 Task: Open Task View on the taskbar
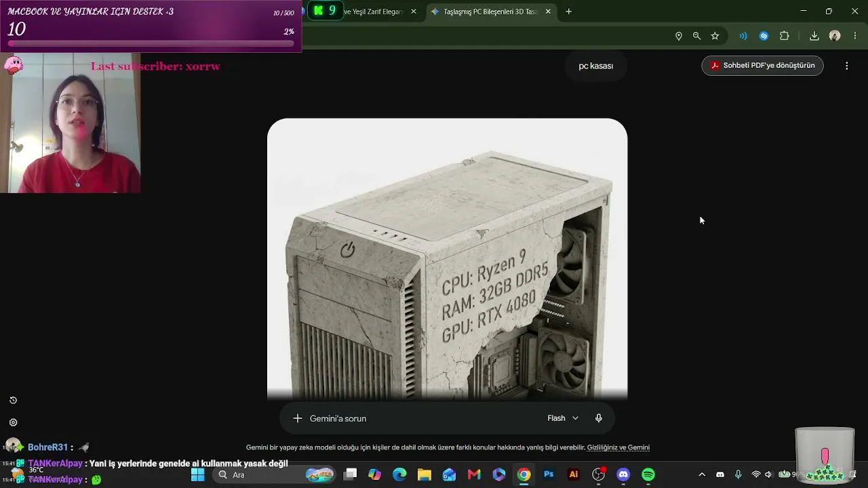tap(350, 474)
